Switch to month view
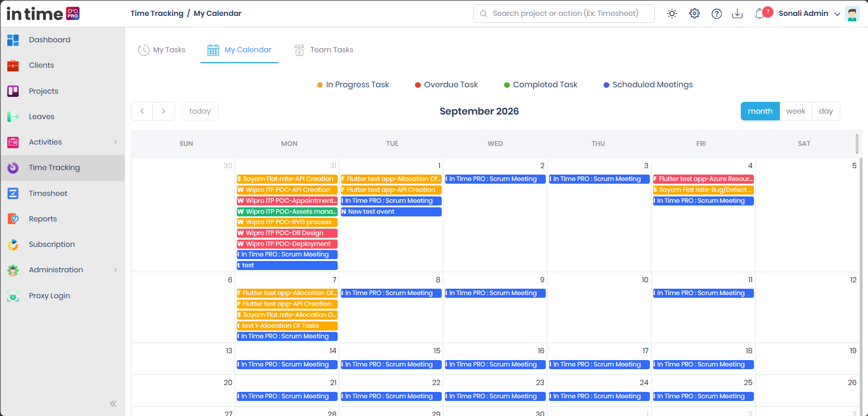Viewport: 868px width, 416px height. (760, 111)
